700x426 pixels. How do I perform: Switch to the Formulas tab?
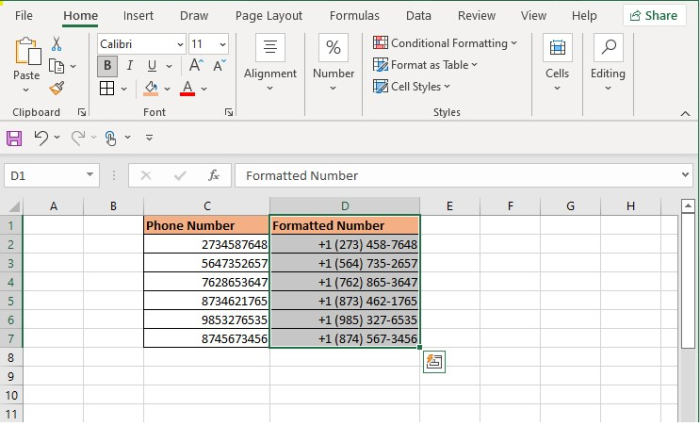click(354, 16)
